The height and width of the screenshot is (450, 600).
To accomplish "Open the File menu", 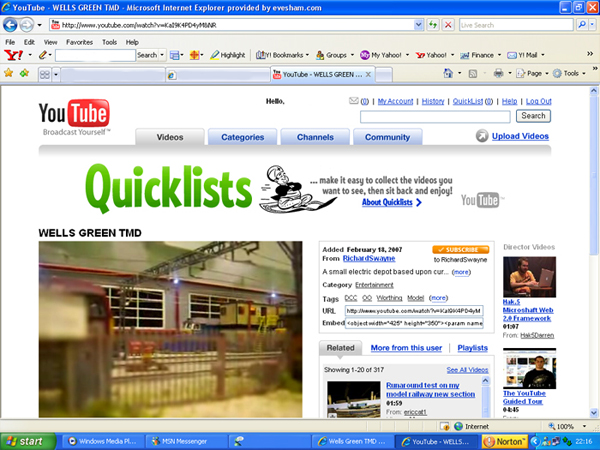I will [10, 42].
